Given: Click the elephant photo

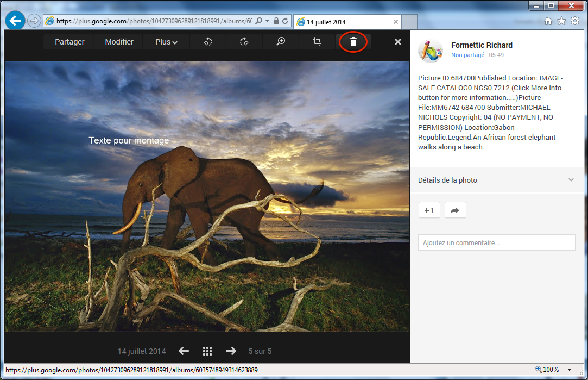Looking at the screenshot, I should click(207, 196).
